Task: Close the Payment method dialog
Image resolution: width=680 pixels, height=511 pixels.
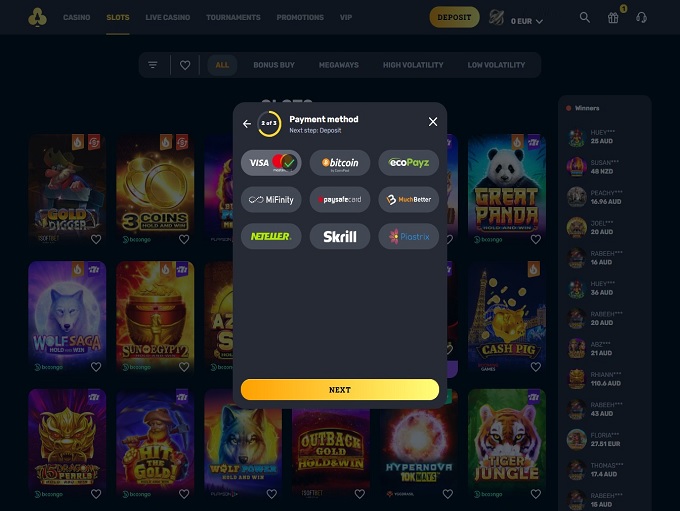Action: [x=433, y=122]
